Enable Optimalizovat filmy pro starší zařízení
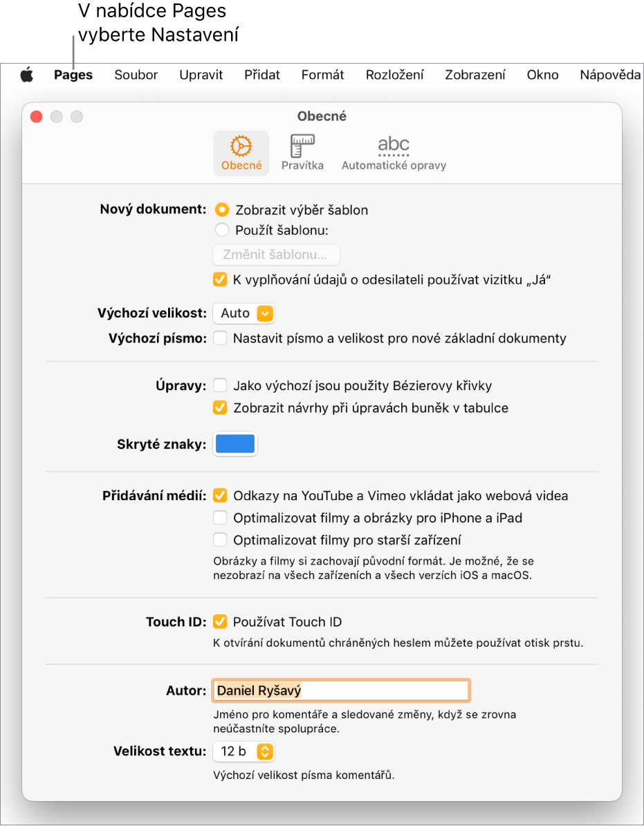Image resolution: width=644 pixels, height=826 pixels. click(x=220, y=540)
